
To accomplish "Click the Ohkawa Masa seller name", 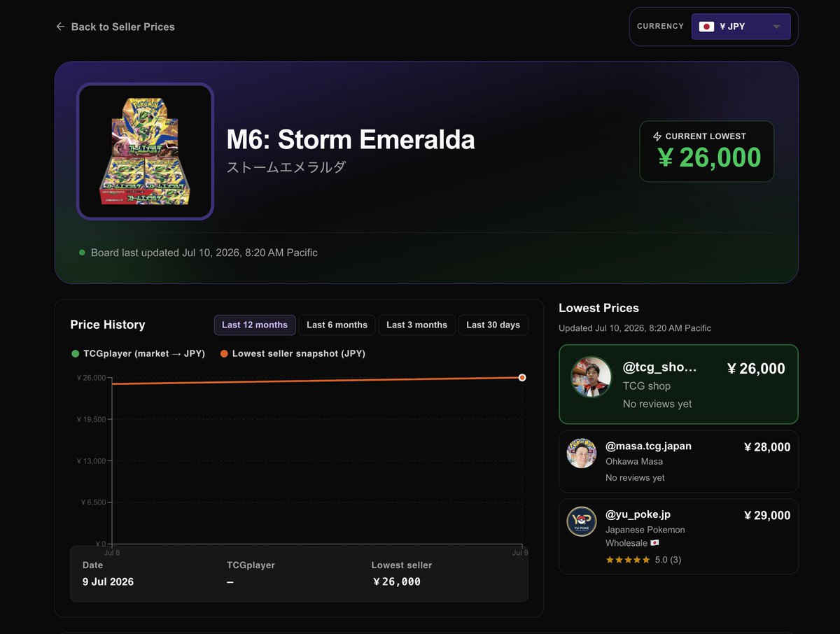I will (x=634, y=461).
